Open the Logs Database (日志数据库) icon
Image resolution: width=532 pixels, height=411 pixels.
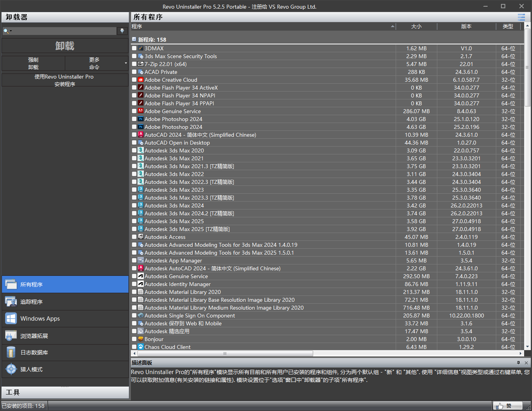point(11,352)
